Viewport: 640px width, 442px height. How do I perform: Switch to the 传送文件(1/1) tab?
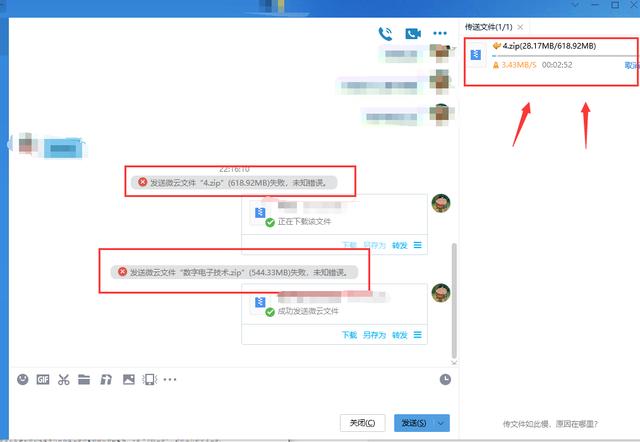(489, 27)
